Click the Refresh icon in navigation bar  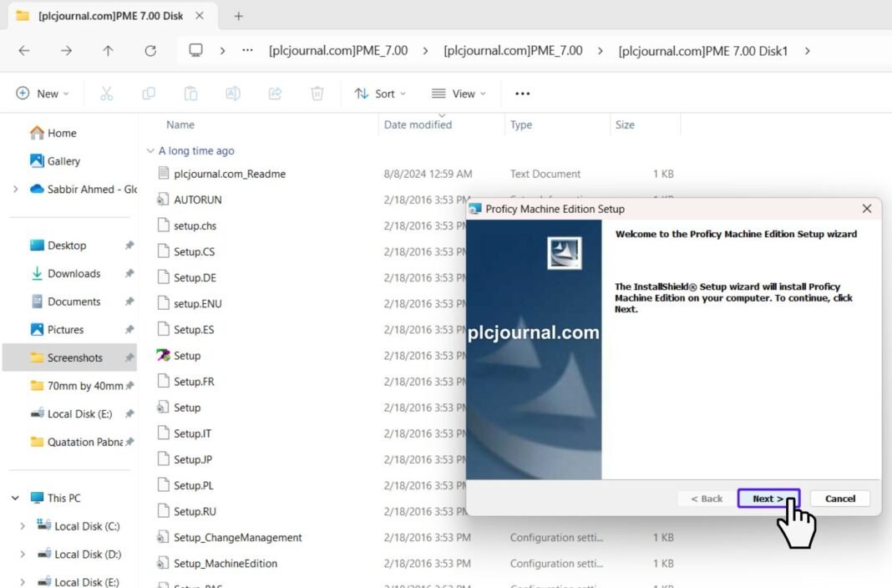150,50
